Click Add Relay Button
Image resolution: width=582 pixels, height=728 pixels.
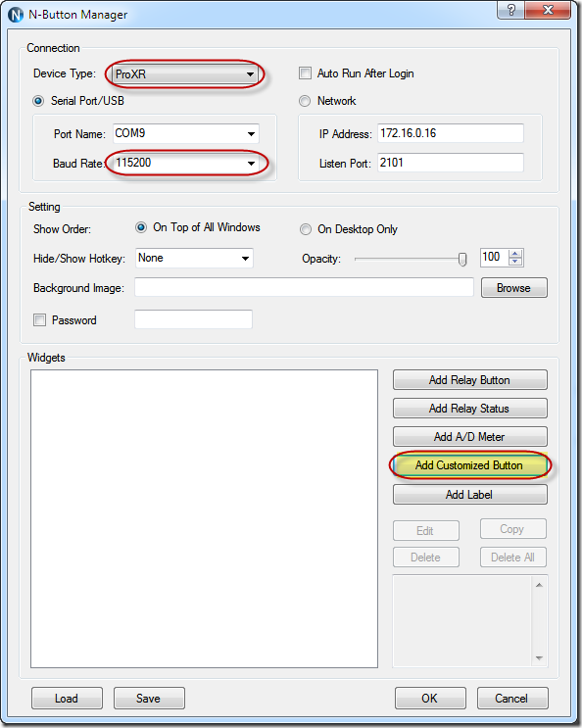469,380
